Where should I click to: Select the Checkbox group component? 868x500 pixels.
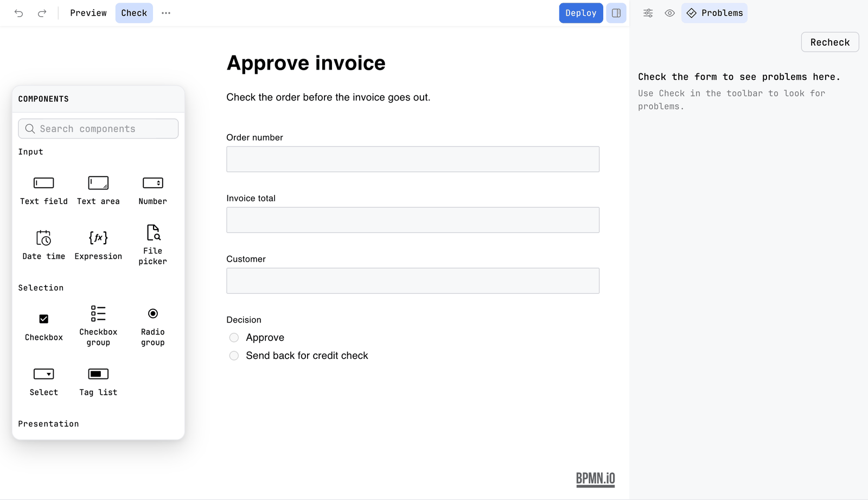[x=98, y=327]
